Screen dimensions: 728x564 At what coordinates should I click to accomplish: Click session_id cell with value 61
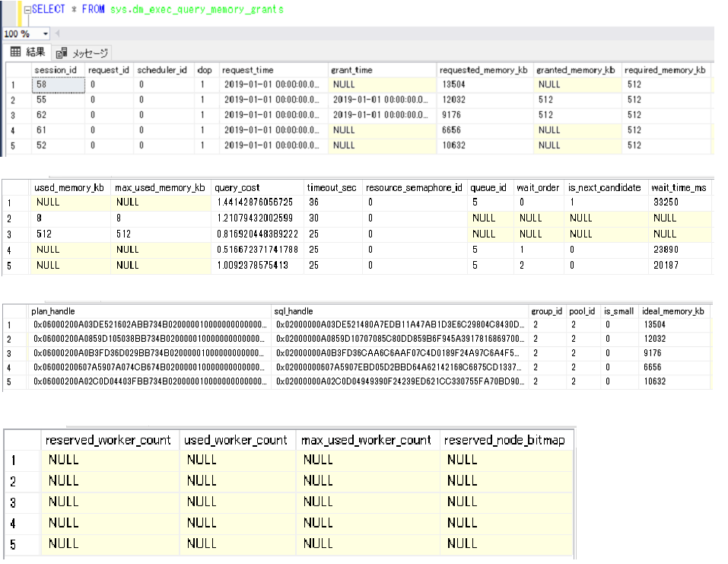click(59, 131)
